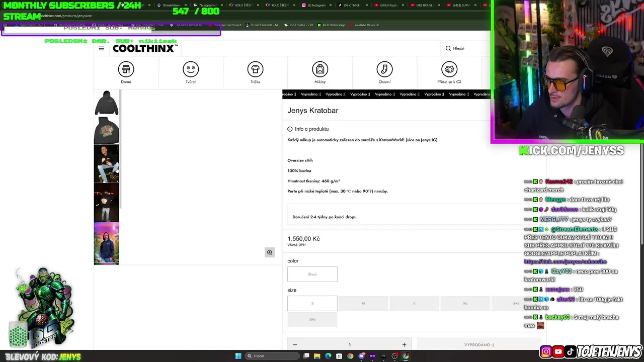Open the Top Emotes - 7TV bookmark

pyautogui.click(x=298, y=25)
